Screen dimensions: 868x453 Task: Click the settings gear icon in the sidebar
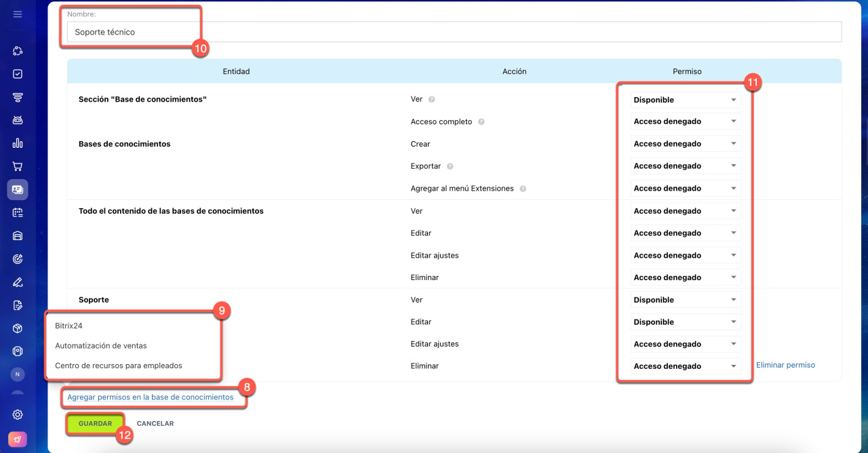point(18,415)
